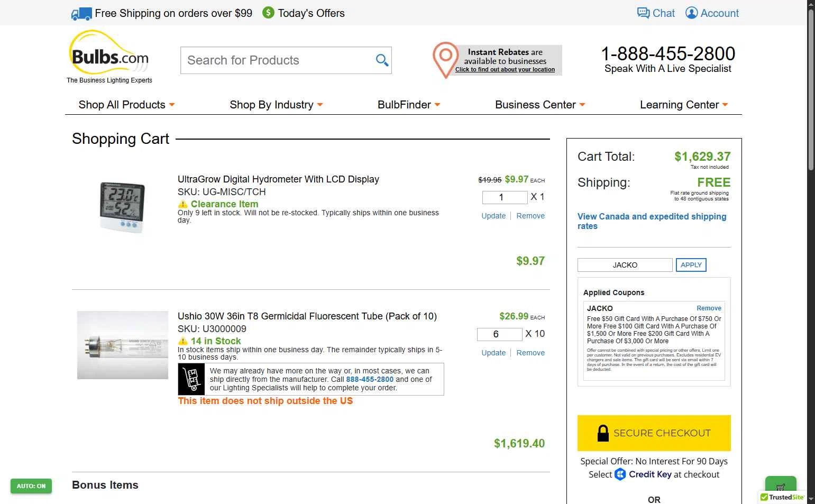This screenshot has width=815, height=504.
Task: Click the padlock on Secure Checkout
Action: pyautogui.click(x=603, y=433)
